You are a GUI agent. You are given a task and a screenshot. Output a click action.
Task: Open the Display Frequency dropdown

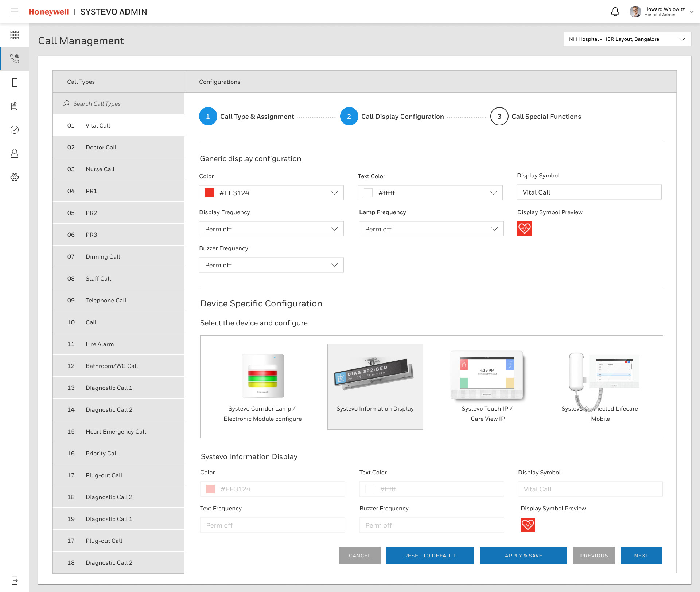(271, 229)
